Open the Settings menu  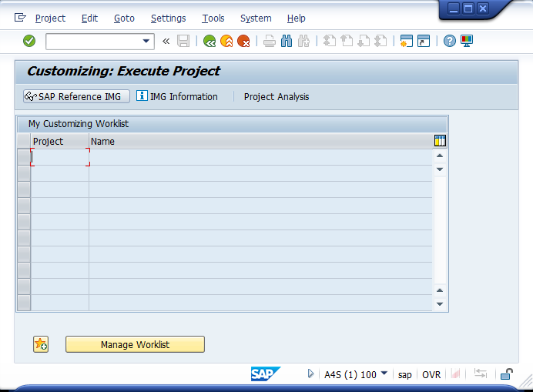click(168, 18)
